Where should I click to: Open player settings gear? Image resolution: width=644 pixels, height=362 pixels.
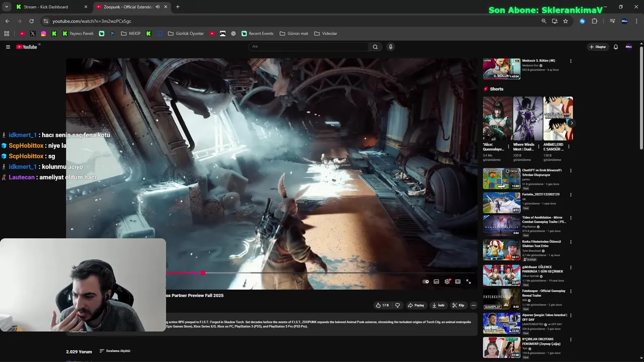coord(447,282)
